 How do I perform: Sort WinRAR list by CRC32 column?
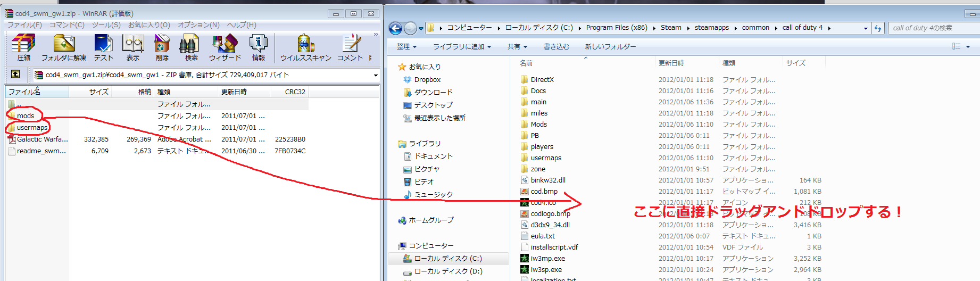tap(290, 92)
